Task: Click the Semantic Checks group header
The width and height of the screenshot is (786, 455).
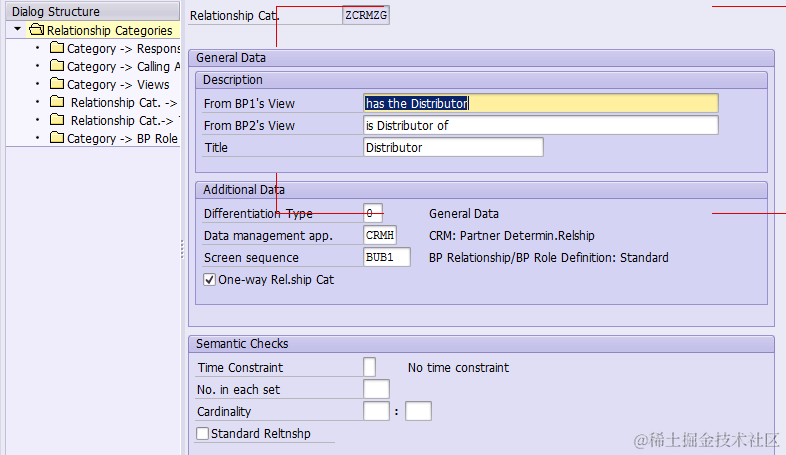Action: [481, 344]
